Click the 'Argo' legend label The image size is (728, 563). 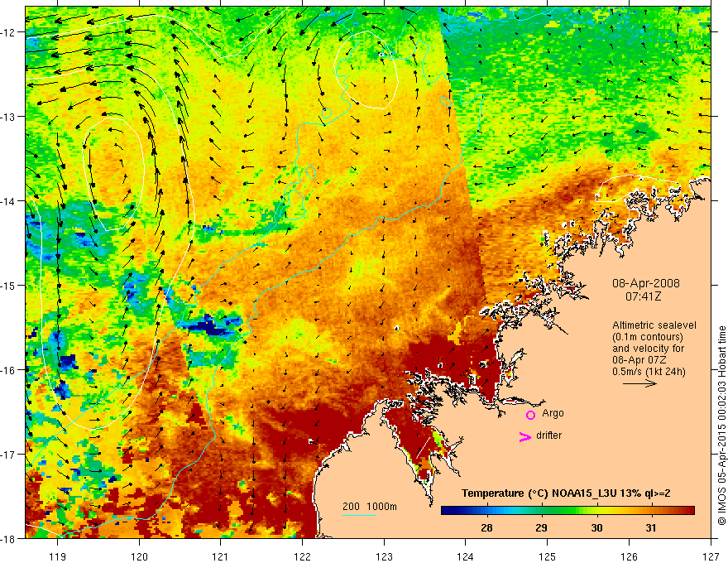point(553,413)
